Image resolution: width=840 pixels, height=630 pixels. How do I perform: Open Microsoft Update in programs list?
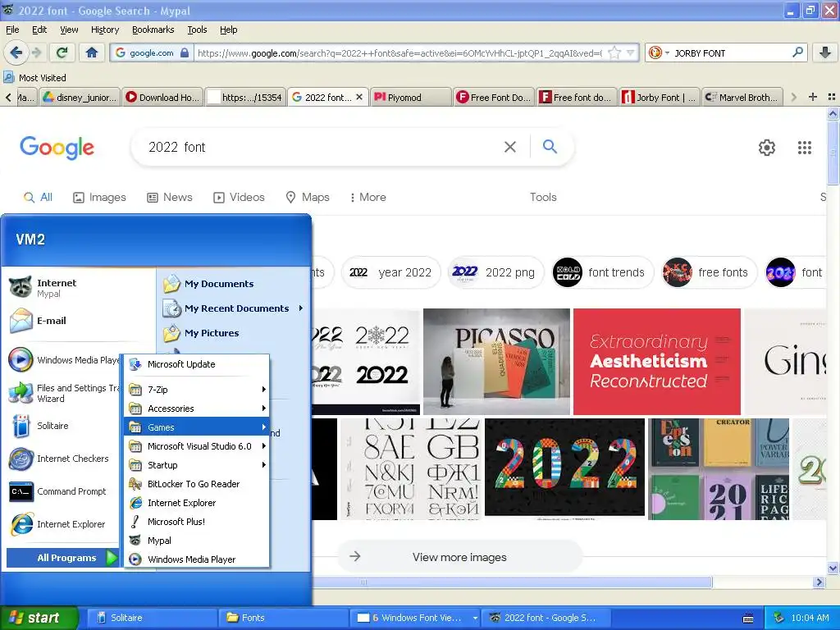point(197,364)
